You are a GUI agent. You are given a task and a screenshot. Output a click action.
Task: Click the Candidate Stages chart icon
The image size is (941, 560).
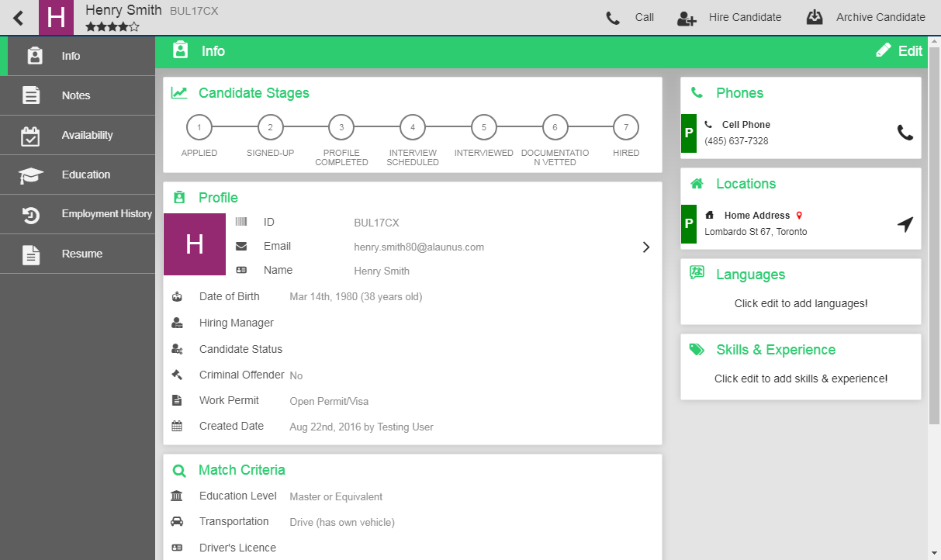click(x=179, y=93)
